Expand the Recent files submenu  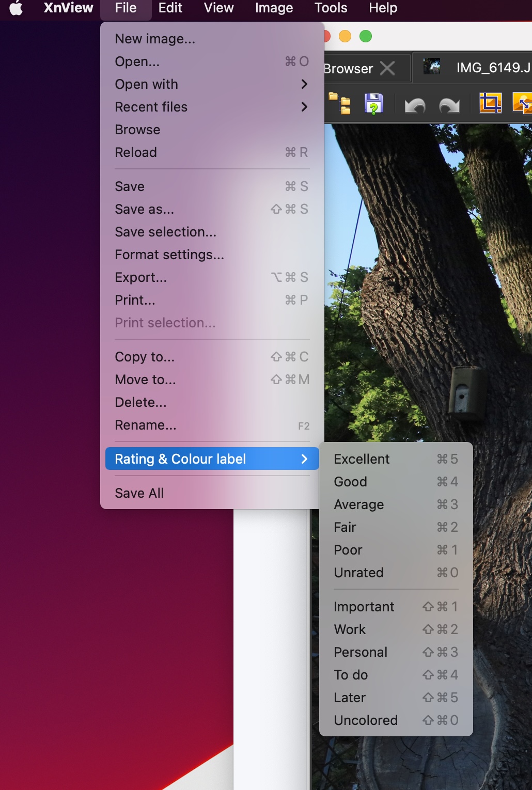[x=212, y=107]
